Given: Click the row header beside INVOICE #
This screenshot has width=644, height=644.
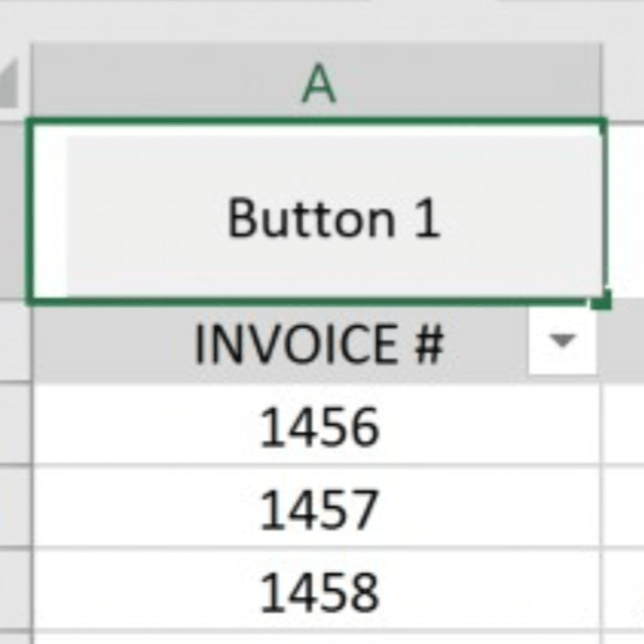Looking at the screenshot, I should tap(15, 343).
